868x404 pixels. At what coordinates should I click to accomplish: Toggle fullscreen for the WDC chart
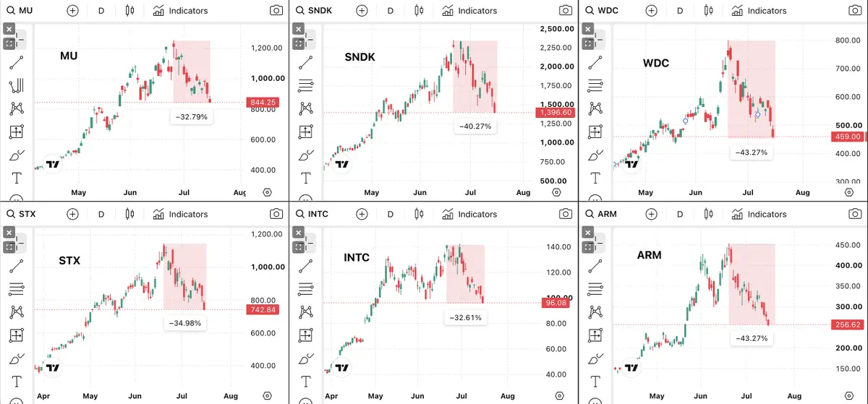tap(587, 43)
